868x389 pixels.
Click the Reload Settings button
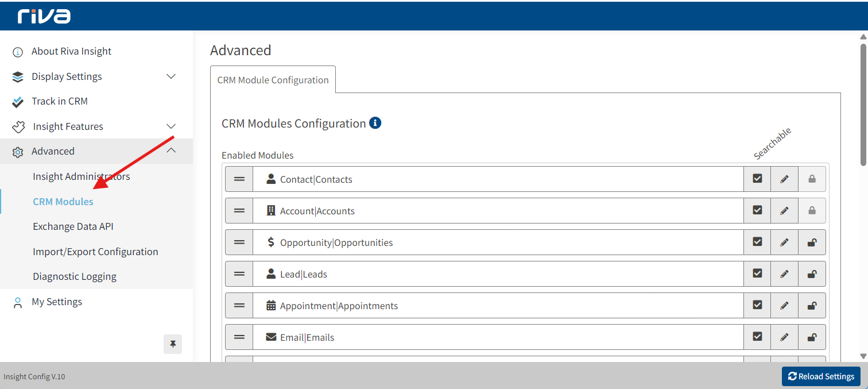[x=821, y=376]
